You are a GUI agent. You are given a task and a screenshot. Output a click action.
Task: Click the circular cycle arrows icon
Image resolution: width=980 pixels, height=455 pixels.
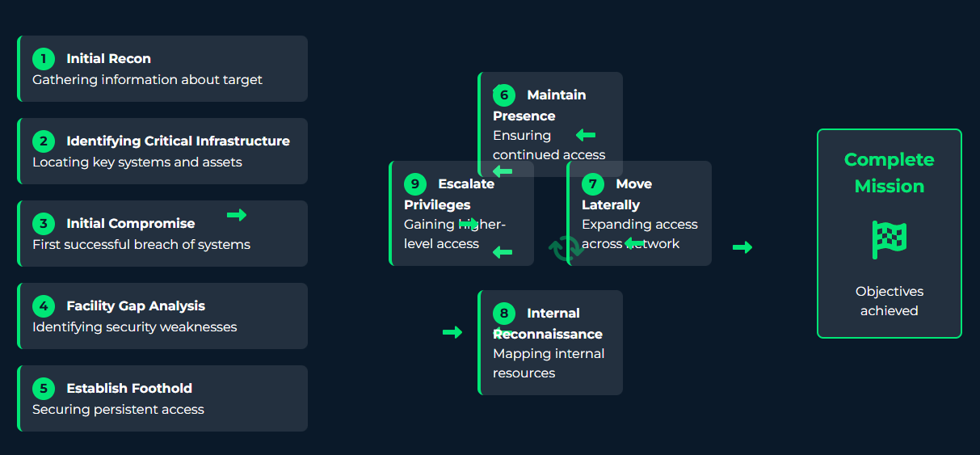(x=565, y=248)
